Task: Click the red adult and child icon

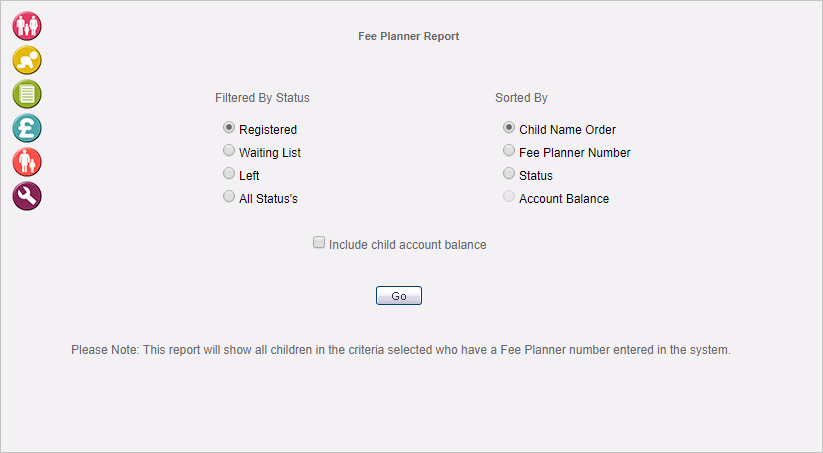Action: coord(27,162)
